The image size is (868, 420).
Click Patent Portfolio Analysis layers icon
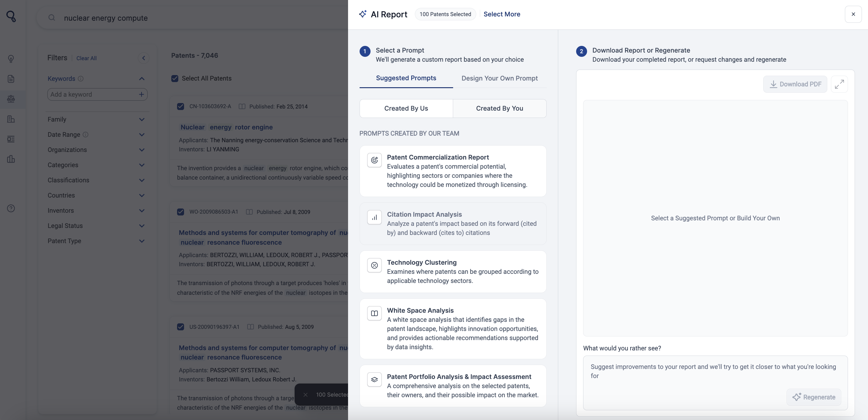[374, 380]
